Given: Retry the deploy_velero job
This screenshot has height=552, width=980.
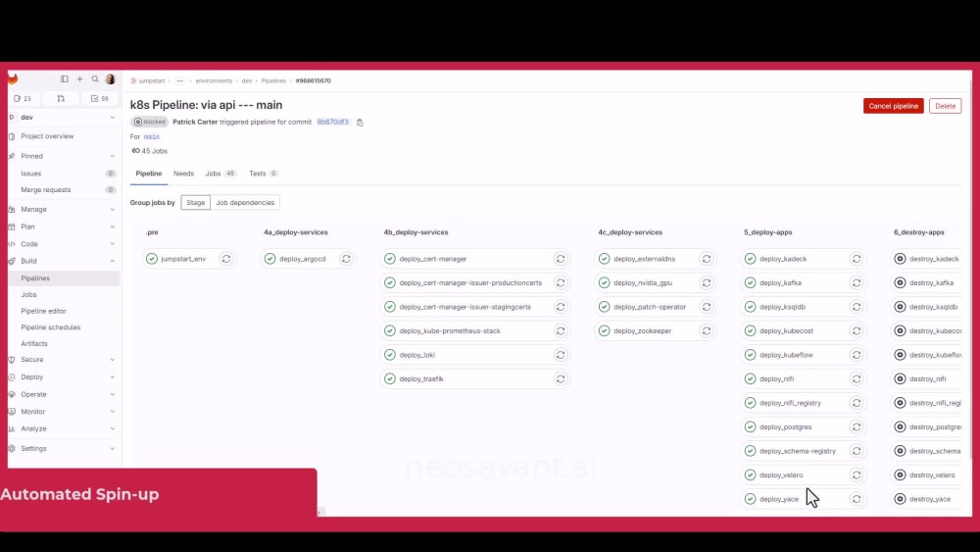Looking at the screenshot, I should [x=857, y=476].
